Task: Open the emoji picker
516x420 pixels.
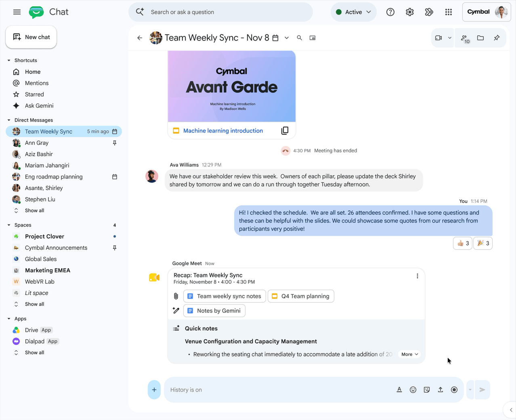Action: click(413, 390)
